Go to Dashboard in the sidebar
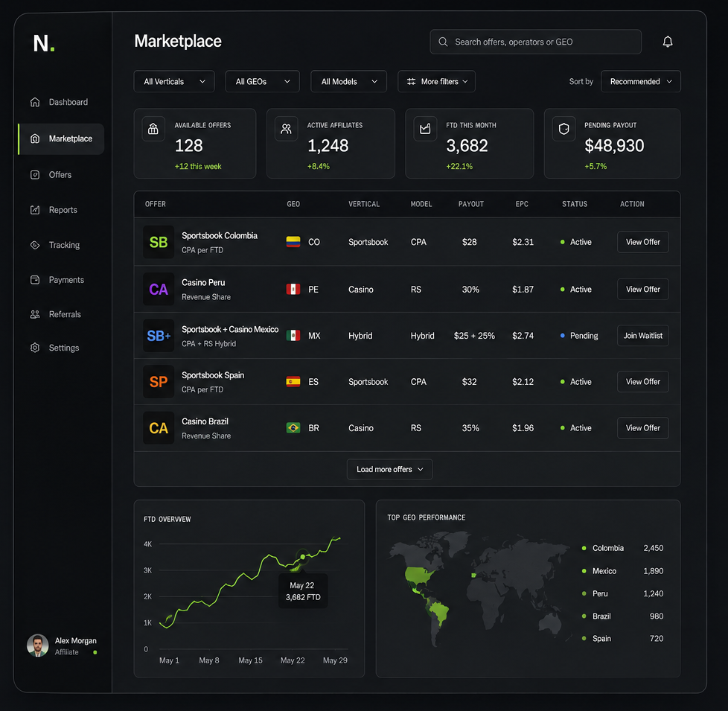 tap(61, 102)
